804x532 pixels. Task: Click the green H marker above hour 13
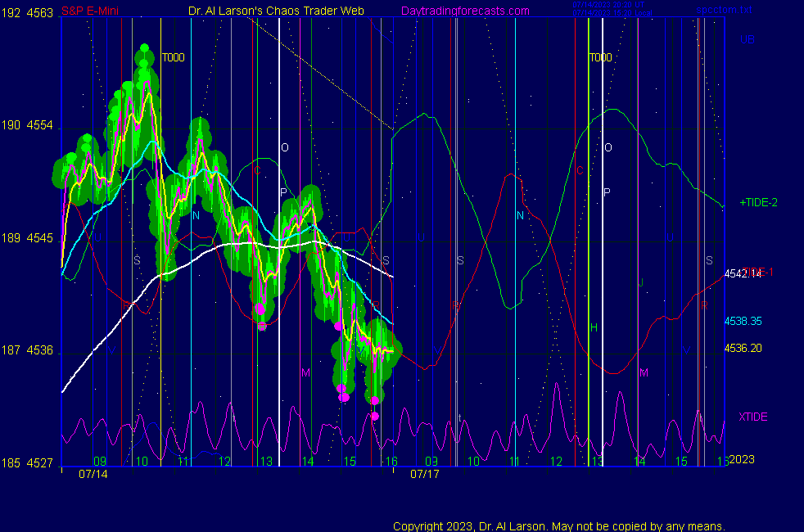[594, 327]
